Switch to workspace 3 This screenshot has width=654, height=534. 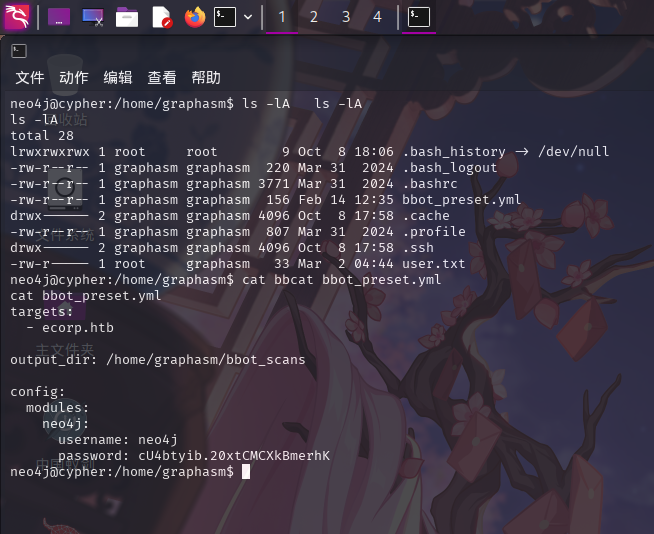click(x=346, y=17)
